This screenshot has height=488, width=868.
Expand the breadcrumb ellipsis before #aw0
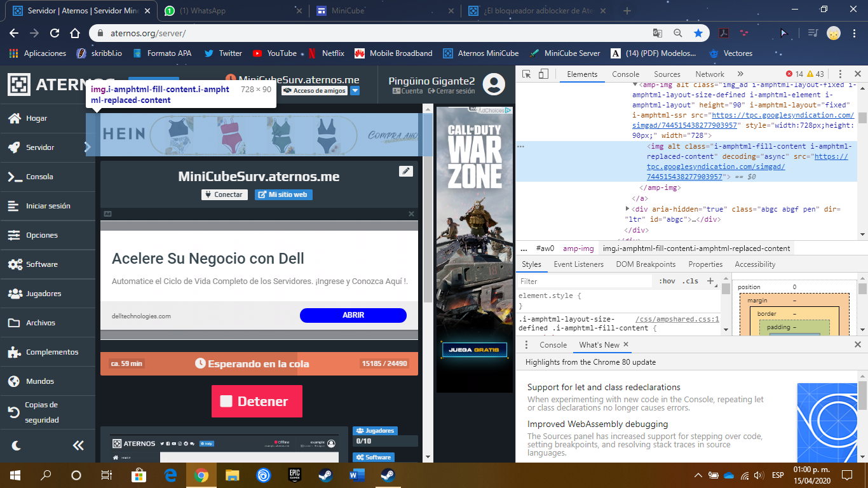point(524,248)
